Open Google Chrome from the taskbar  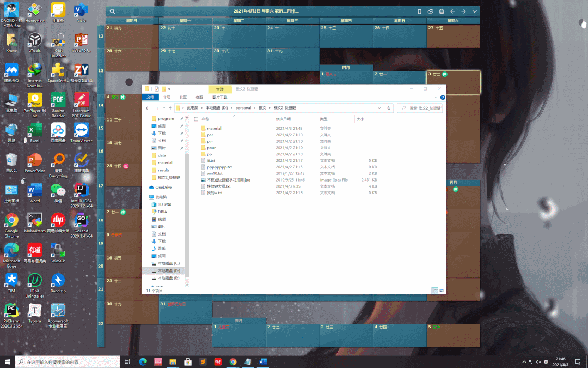(x=233, y=361)
